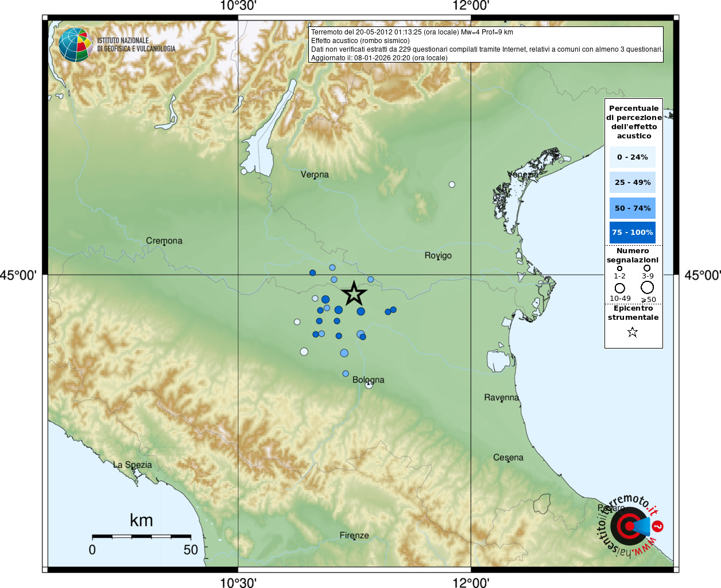The height and width of the screenshot is (588, 721).
Task: Click the 3-9 reports circle in legend
Action: [647, 268]
